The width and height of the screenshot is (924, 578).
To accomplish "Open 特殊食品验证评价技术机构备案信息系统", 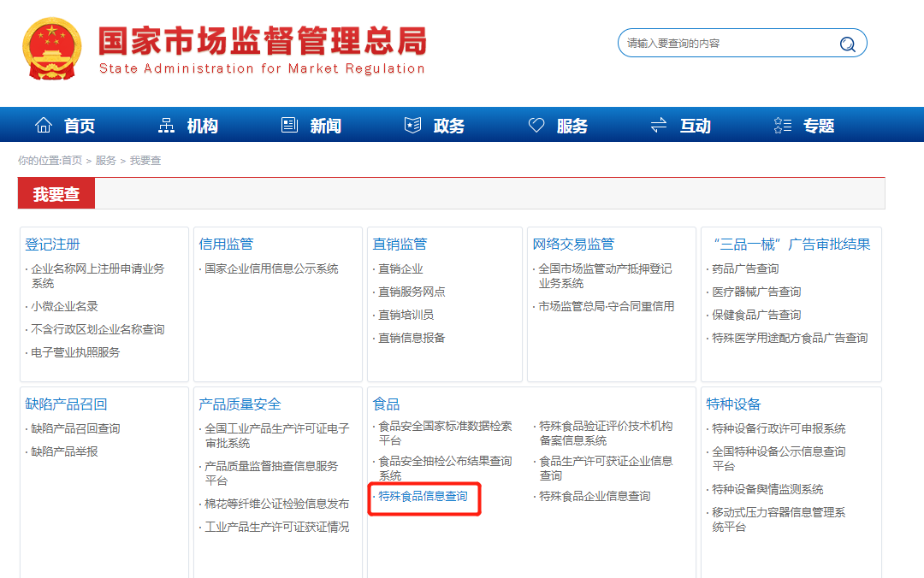I will (607, 433).
